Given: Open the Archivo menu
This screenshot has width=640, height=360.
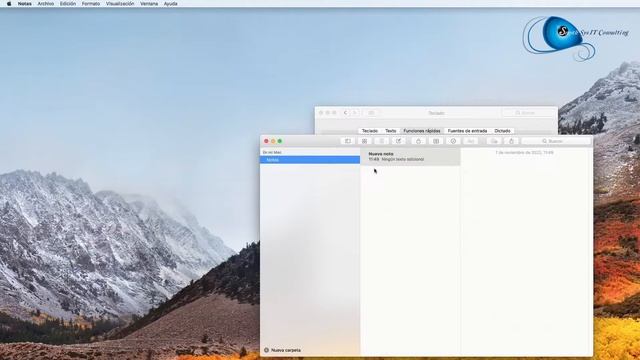Looking at the screenshot, I should coord(46,4).
